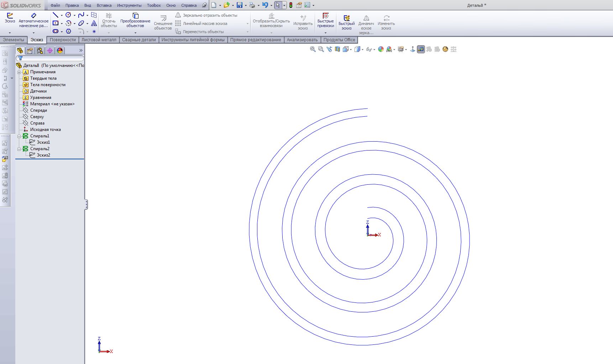Click the Zoom to Fit icon
613x364 pixels.
pos(313,49)
